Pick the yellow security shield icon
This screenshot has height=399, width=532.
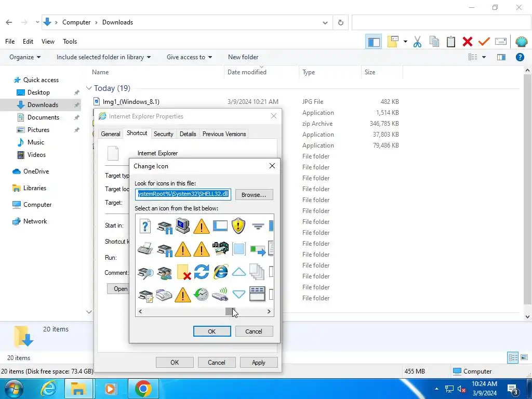238,225
